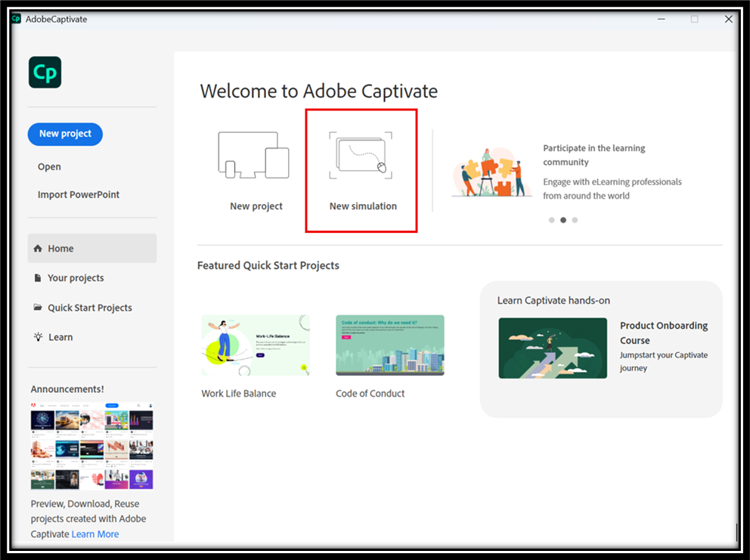Click the Your projects file icon
750x560 pixels.
tap(38, 278)
